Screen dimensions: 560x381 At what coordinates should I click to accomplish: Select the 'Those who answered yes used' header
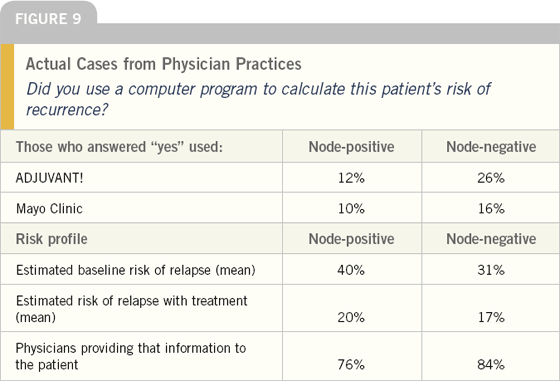pyautogui.click(x=119, y=147)
